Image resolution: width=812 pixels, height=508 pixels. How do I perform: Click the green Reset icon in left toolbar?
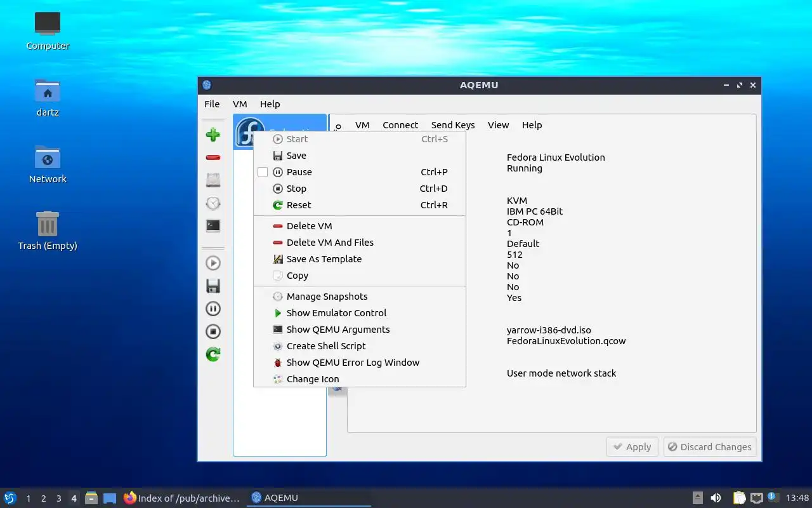(x=213, y=354)
